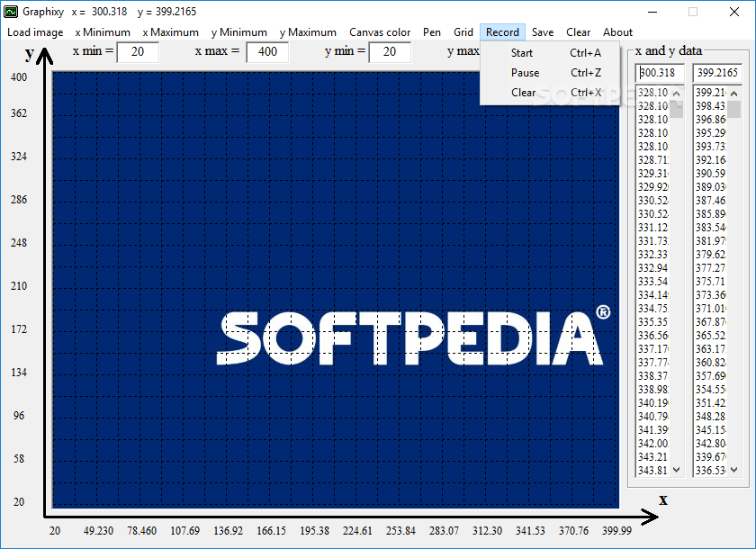Screen dimensions: 756x549
Task: Open the Pen menu
Action: coord(432,32)
